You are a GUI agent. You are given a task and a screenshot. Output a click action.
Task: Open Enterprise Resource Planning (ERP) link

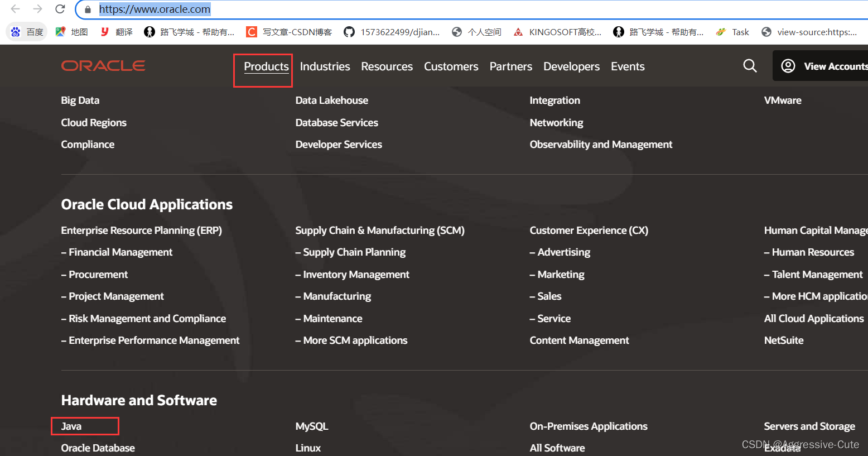click(x=141, y=231)
